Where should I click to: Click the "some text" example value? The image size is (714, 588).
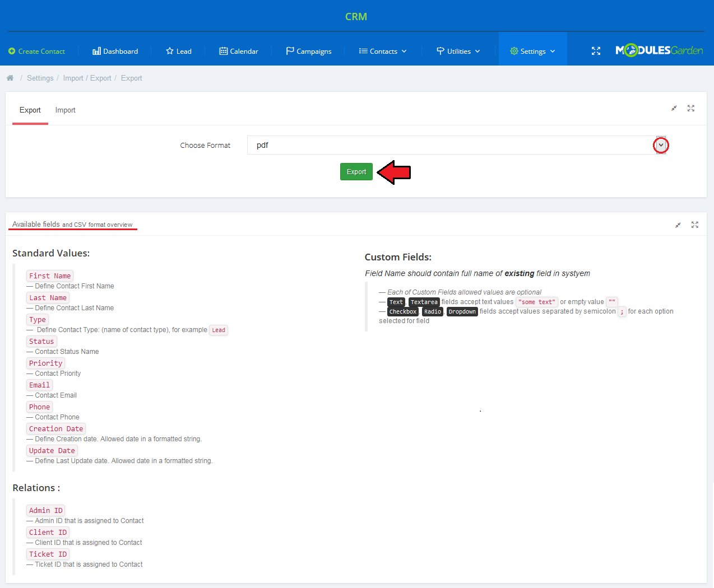click(536, 302)
